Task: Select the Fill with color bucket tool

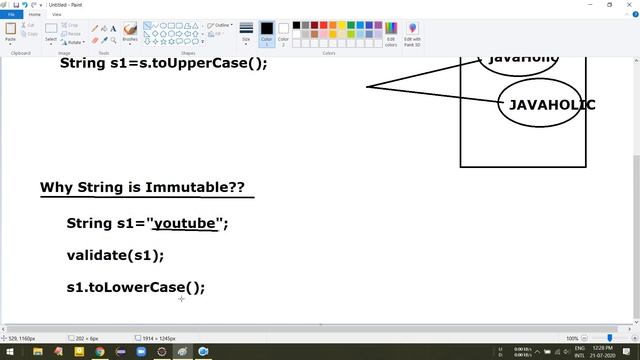Action: 104,29
